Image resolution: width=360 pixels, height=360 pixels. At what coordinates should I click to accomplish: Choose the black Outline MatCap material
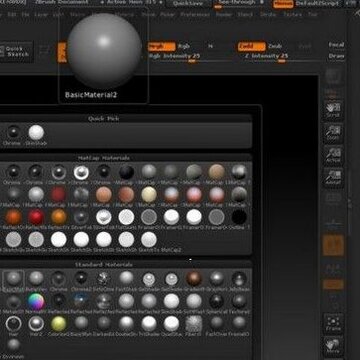point(239,217)
